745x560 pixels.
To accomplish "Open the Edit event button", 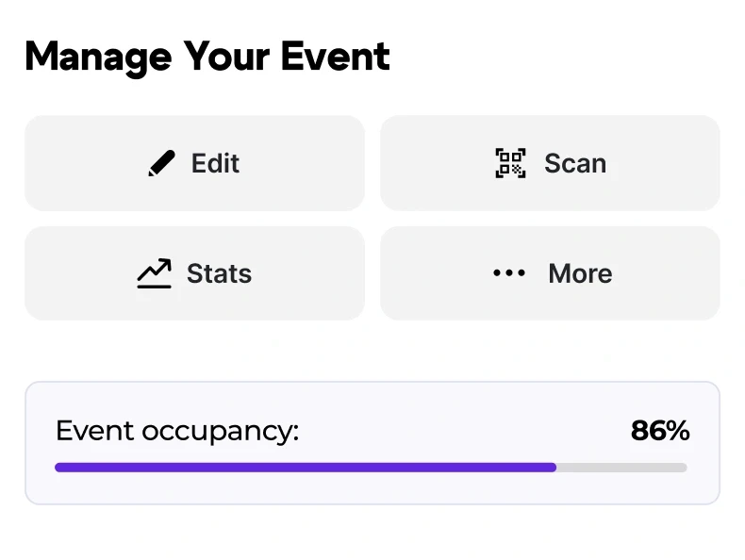I will [x=195, y=163].
